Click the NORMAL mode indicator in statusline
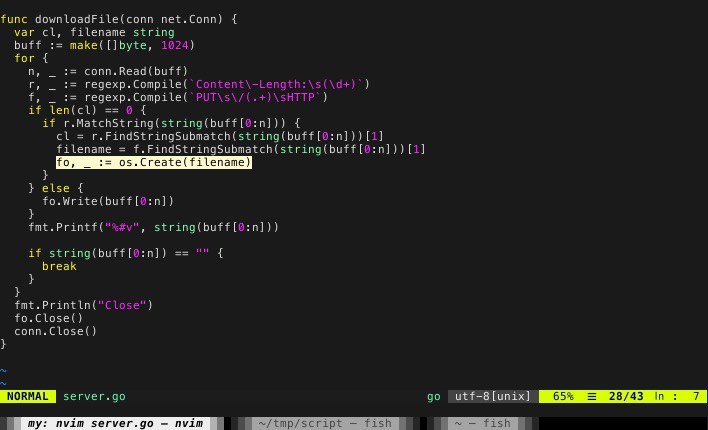708x430 pixels. (x=28, y=396)
